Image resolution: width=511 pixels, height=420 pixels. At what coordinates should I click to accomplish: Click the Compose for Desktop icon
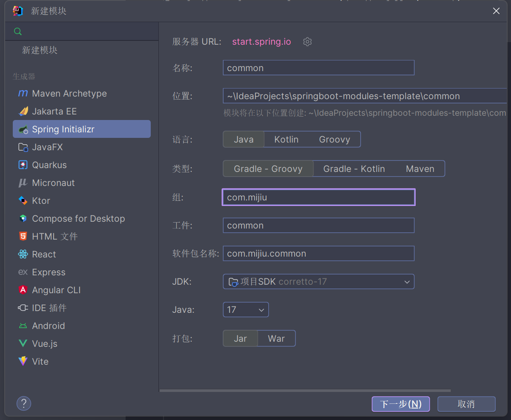coord(23,218)
